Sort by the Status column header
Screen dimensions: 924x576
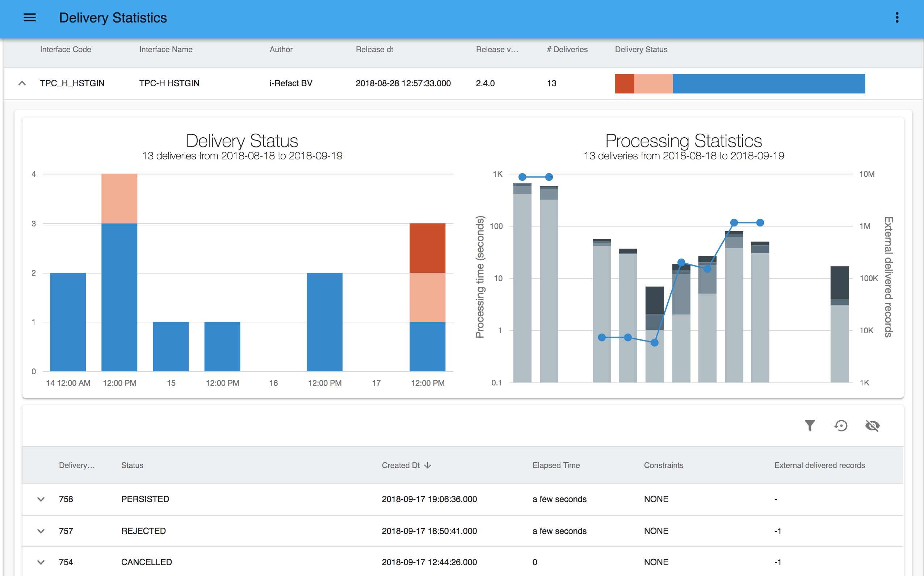click(132, 465)
